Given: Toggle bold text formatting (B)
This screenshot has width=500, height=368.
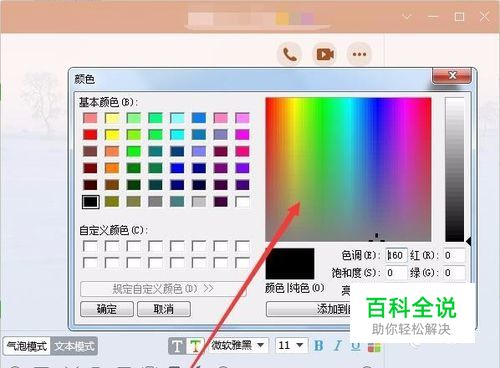Looking at the screenshot, I should pos(319,346).
